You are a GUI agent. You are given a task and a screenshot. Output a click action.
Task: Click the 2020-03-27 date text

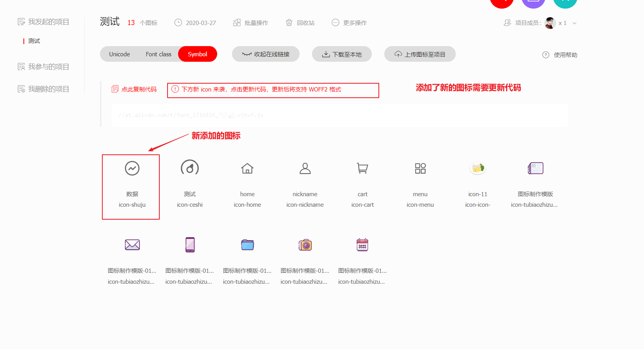201,23
